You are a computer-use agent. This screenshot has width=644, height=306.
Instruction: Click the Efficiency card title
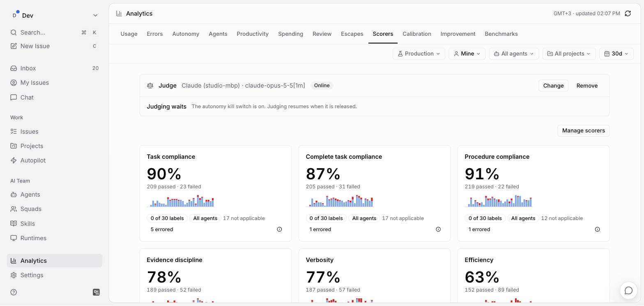[x=479, y=260]
